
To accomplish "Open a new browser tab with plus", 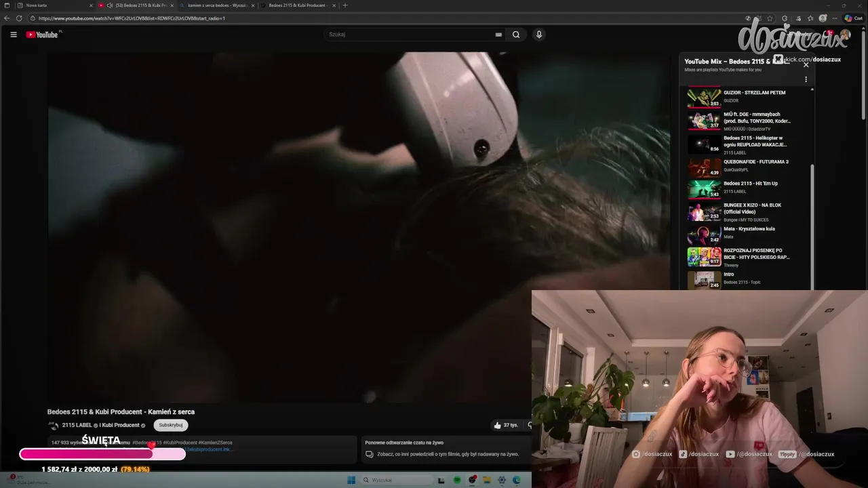I will click(x=345, y=5).
